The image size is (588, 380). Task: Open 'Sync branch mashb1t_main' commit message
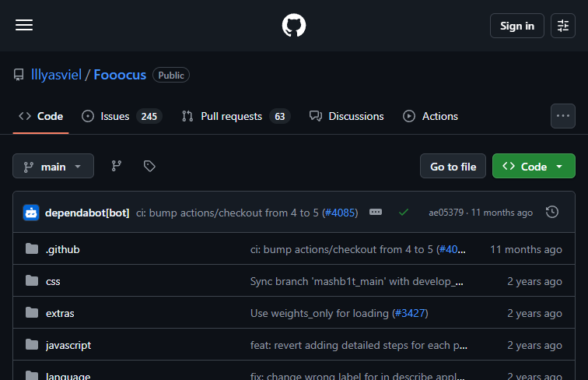pos(357,281)
